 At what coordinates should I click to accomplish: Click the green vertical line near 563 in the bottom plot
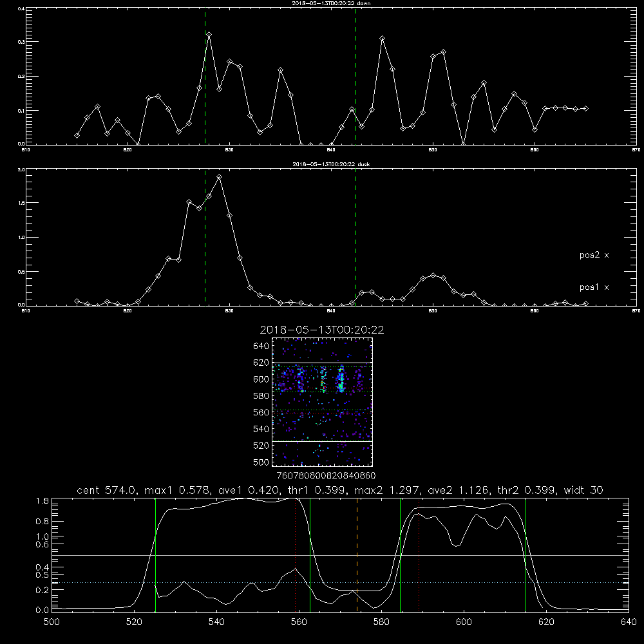click(310, 554)
